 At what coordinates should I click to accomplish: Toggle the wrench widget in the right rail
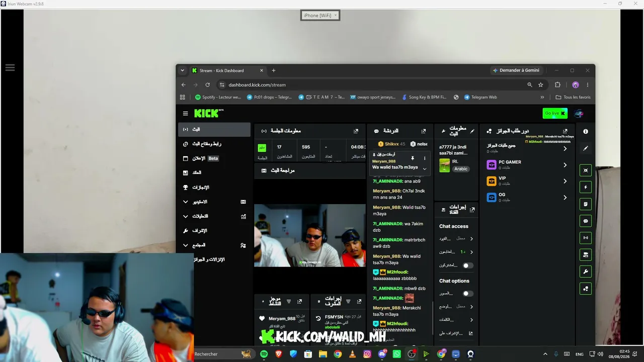click(x=586, y=272)
